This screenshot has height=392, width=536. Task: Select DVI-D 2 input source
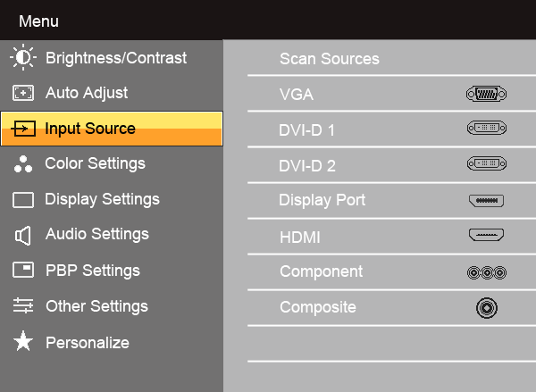pyautogui.click(x=307, y=166)
